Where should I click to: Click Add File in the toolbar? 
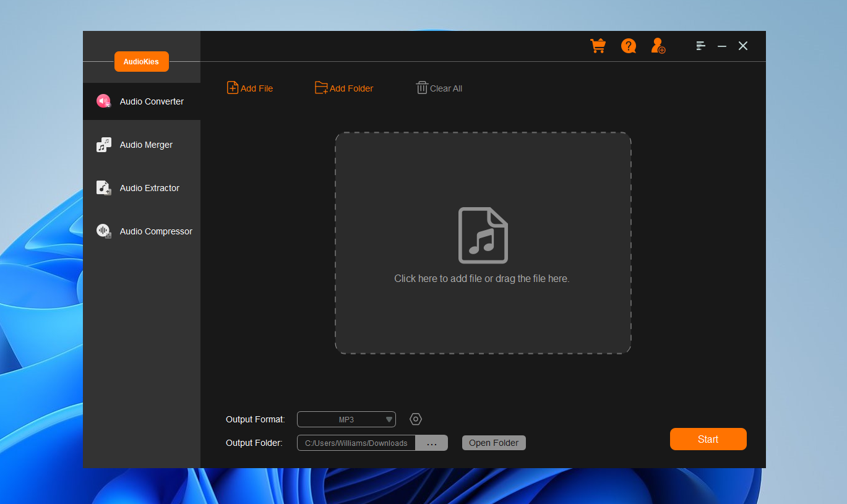[250, 88]
